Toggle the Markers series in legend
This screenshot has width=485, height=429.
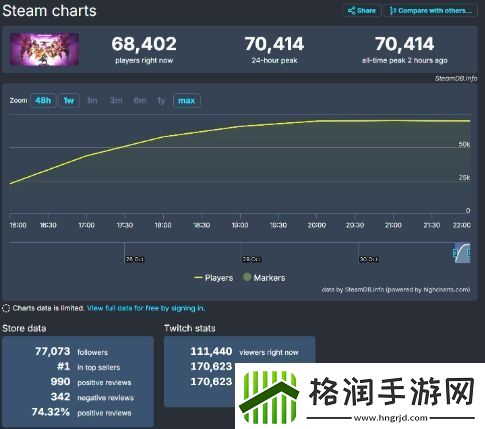264,277
